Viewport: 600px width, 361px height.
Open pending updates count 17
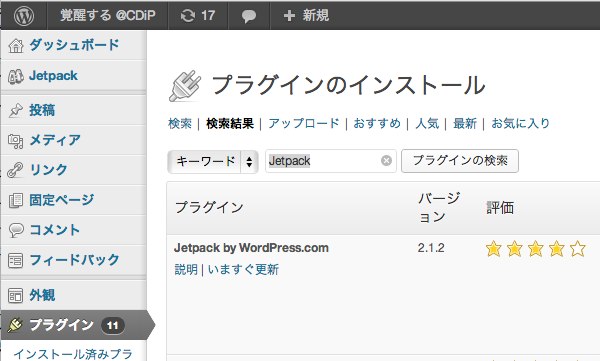click(x=208, y=15)
